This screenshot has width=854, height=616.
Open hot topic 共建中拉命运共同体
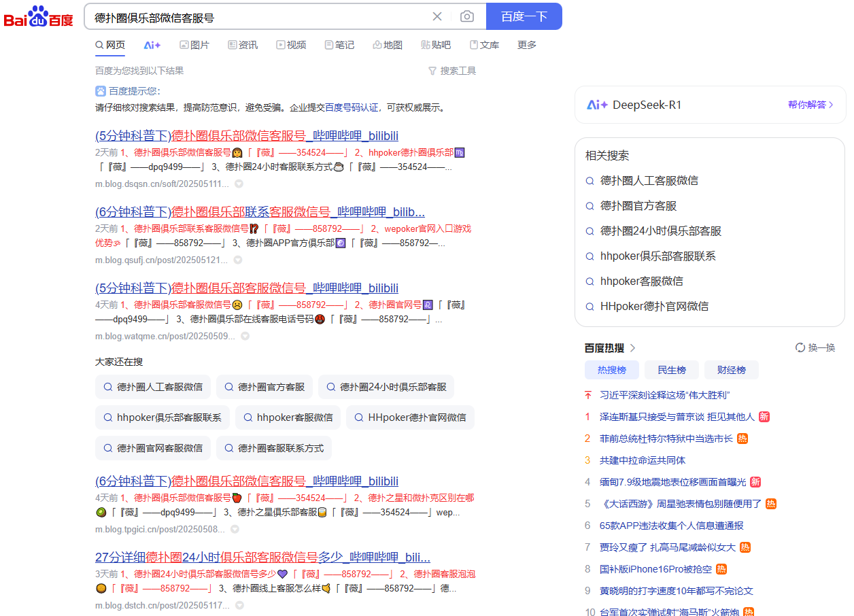point(643,460)
